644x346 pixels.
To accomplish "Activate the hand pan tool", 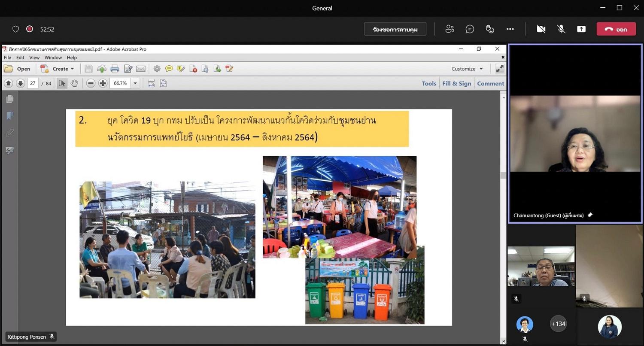I will 74,83.
